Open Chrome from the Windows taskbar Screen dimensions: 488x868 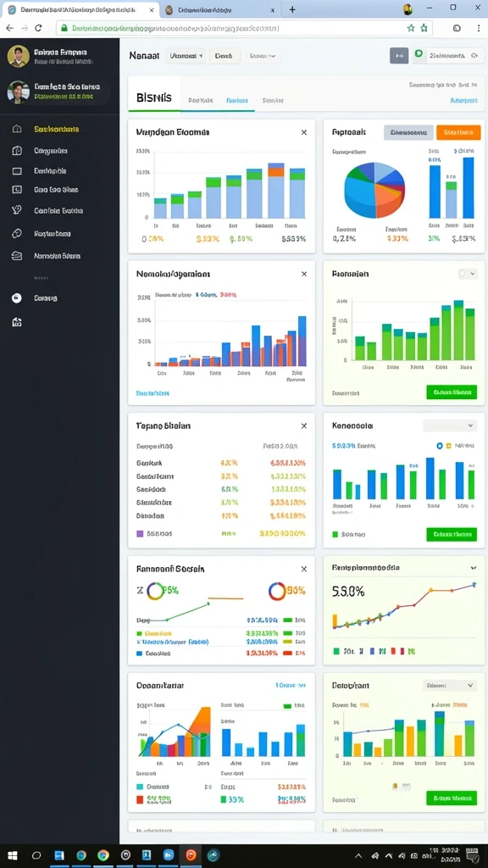[103, 855]
